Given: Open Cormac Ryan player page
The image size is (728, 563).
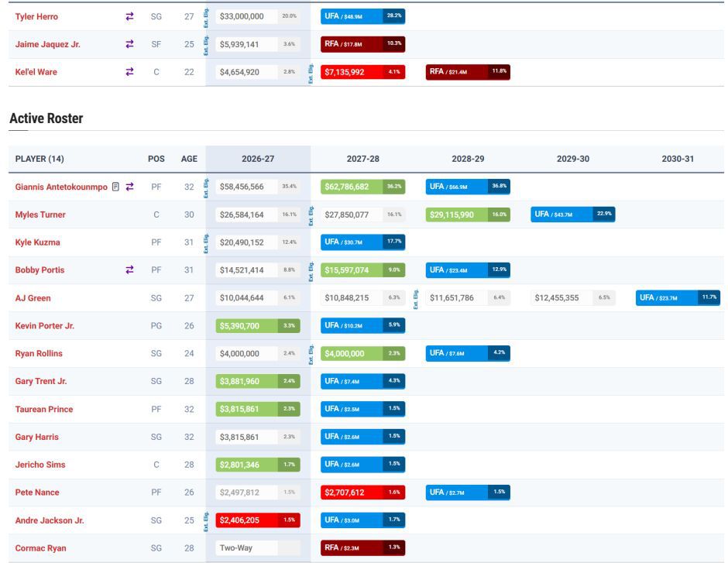Looking at the screenshot, I should pyautogui.click(x=40, y=548).
